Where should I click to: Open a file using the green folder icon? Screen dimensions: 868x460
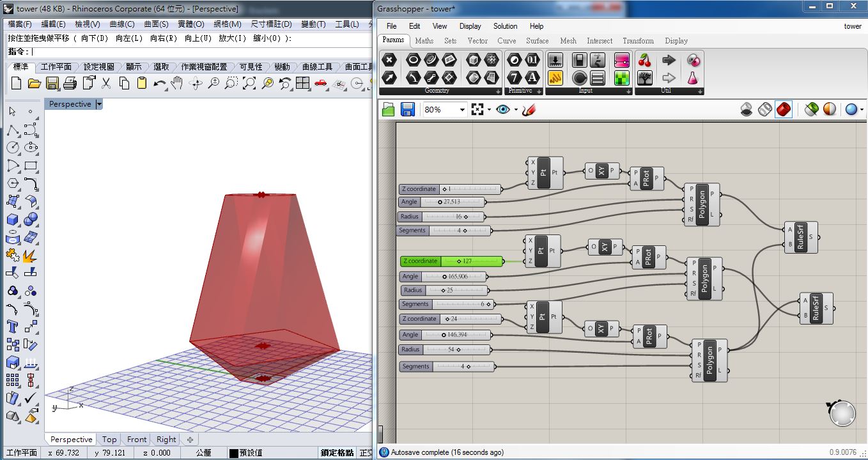coord(388,109)
